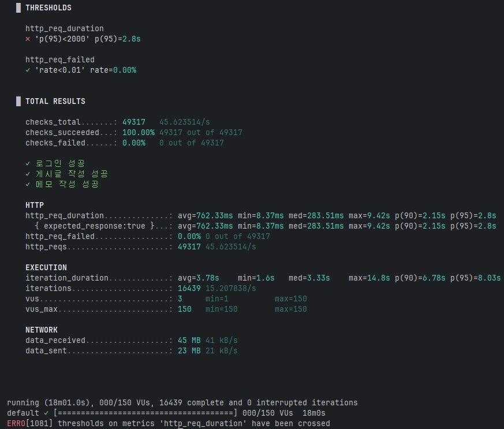Viewport: 504px width, 429px height.
Task: Click the http_req_failed metric label under HTTP
Action: [60, 236]
